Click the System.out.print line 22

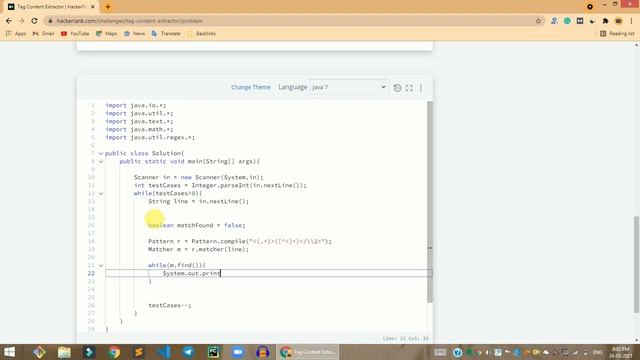tap(192, 273)
